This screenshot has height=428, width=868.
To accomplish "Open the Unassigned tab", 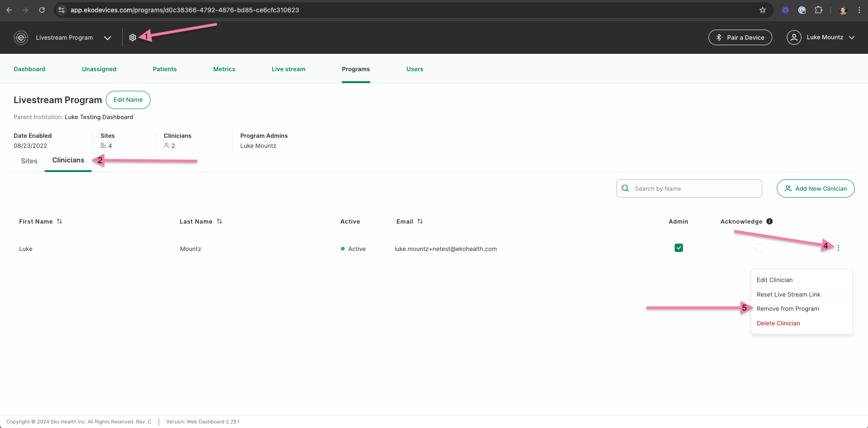I will point(99,69).
